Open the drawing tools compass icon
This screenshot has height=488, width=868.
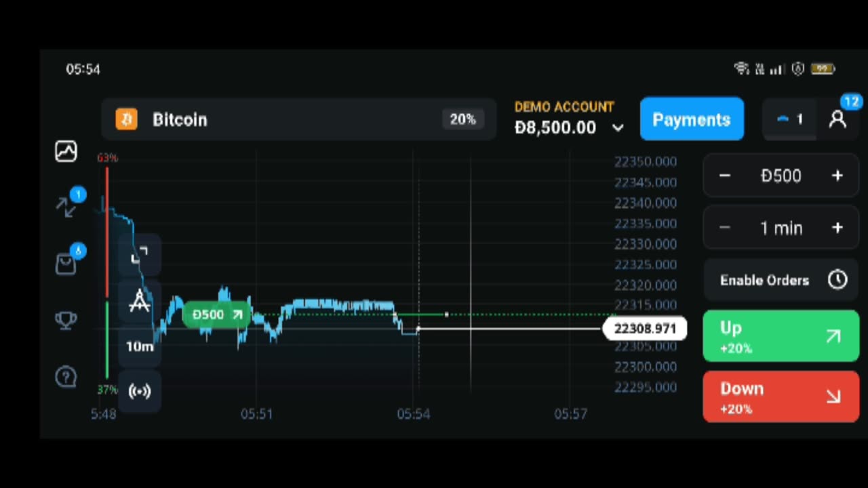click(x=140, y=301)
